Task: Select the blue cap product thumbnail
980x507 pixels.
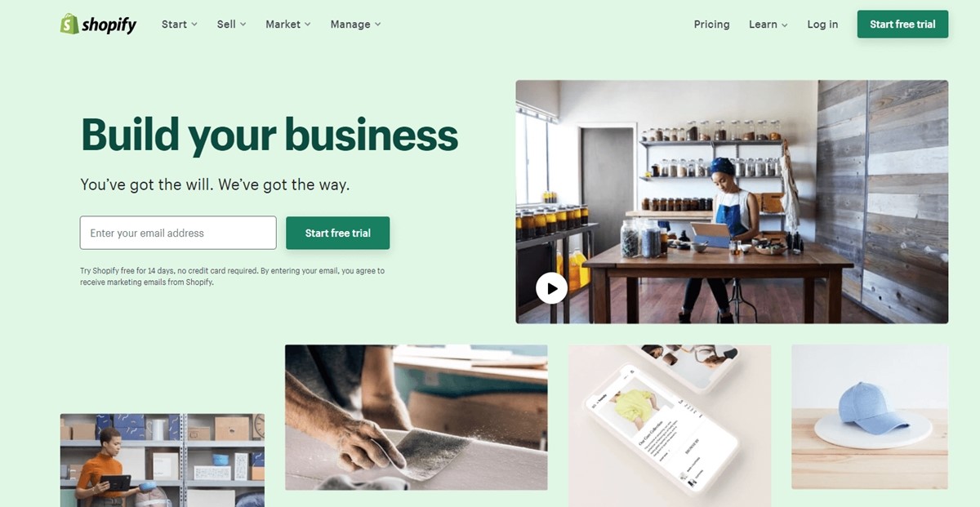Action: coord(870,416)
